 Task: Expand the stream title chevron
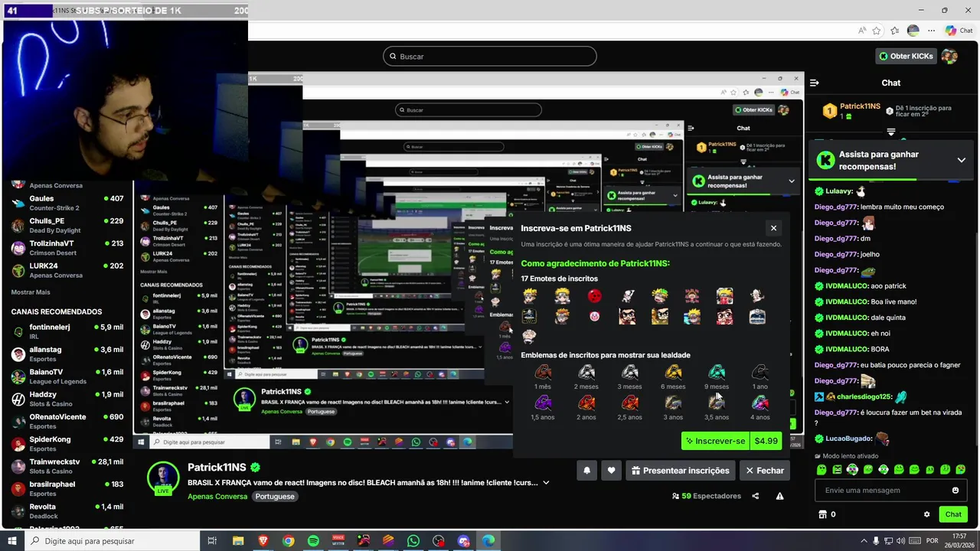click(x=546, y=483)
